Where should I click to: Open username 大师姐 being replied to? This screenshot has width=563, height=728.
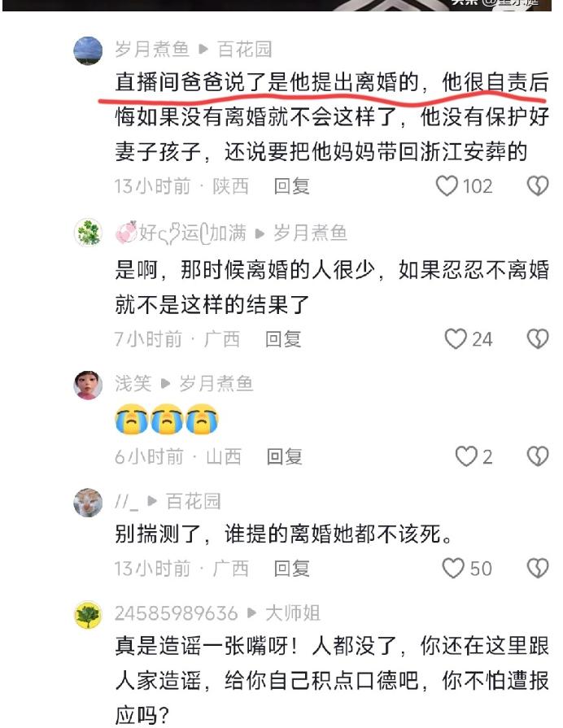(293, 613)
